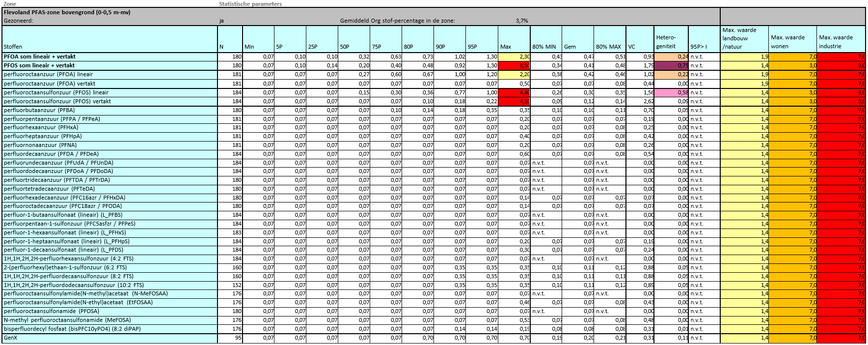Click yellow Max cell 2,30 in PFOA som row
868x345 pixels.
(x=514, y=57)
